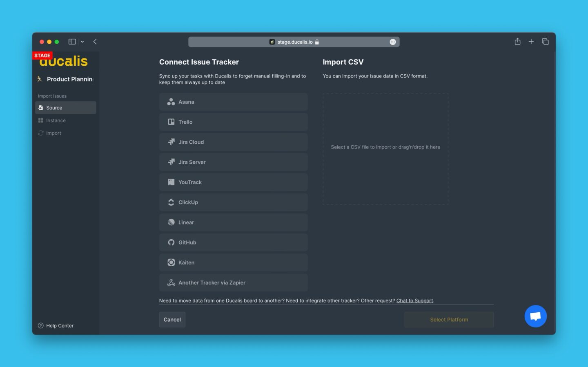The width and height of the screenshot is (588, 367).
Task: Select the Asana tracker option
Action: [233, 102]
